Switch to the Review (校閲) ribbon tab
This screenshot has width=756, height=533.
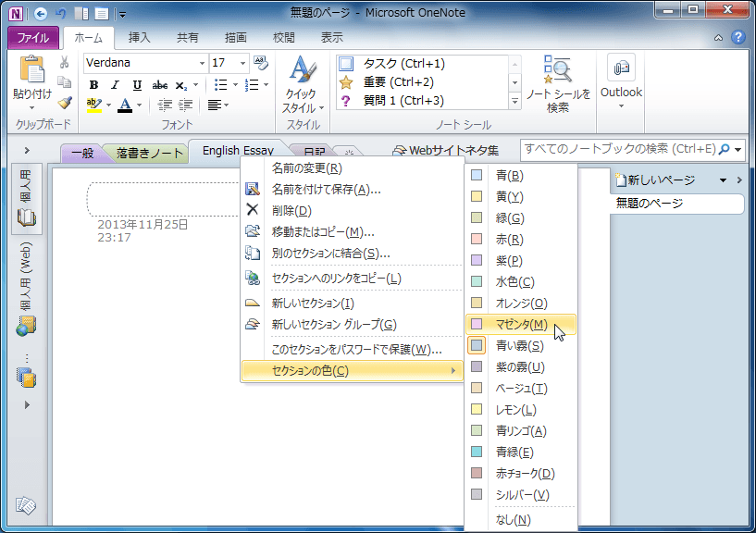point(283,38)
